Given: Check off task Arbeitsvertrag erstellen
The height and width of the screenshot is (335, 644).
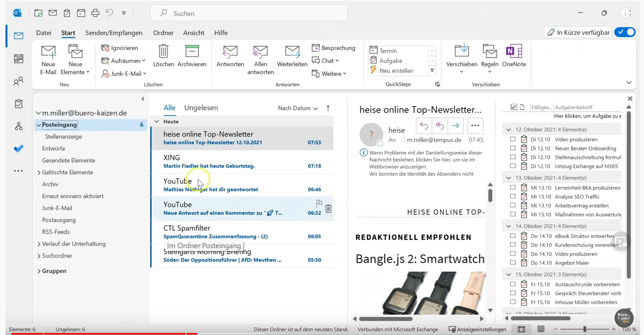Looking at the screenshot, I should [x=513, y=205].
